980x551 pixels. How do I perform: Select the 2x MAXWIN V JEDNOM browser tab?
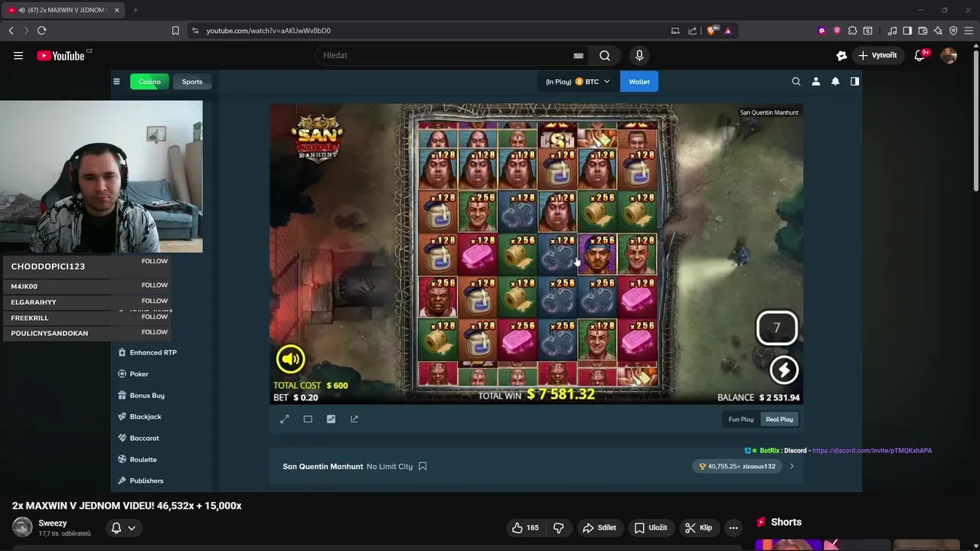tap(64, 10)
